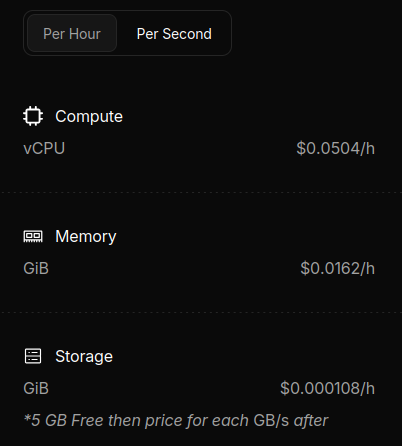Viewport: 402px width, 446px height.
Task: Click the Storage server icon
Action: click(33, 356)
